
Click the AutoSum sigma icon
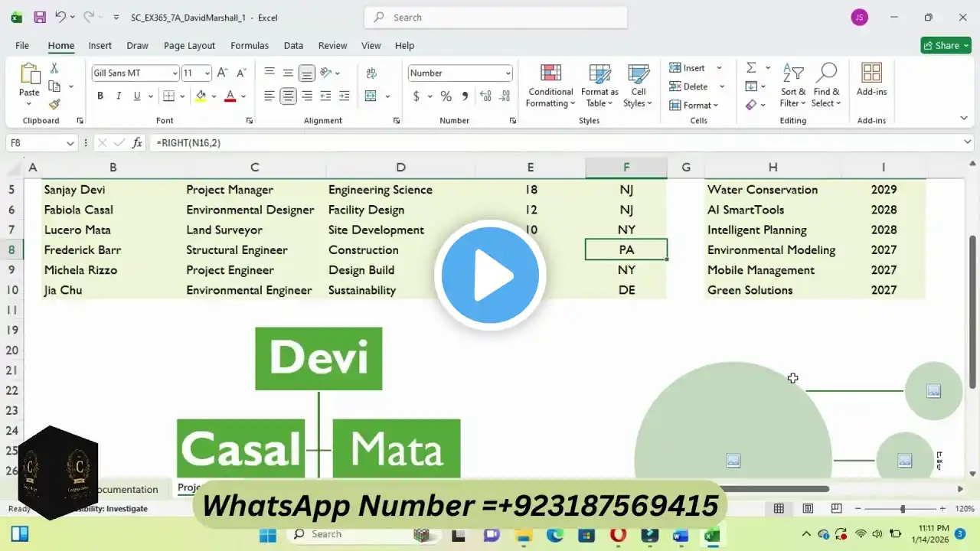coord(751,68)
